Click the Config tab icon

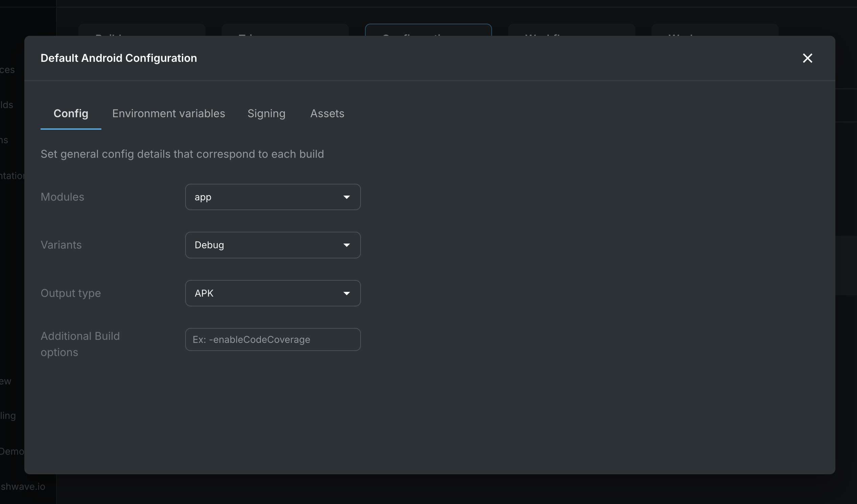71,114
